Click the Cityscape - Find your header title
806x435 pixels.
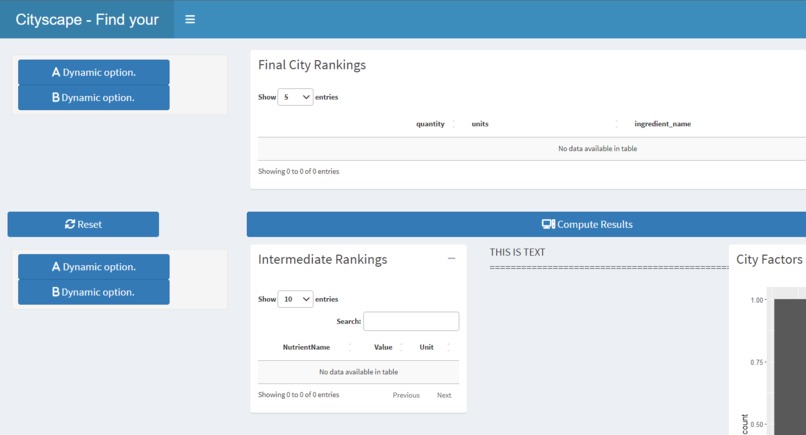click(x=87, y=20)
